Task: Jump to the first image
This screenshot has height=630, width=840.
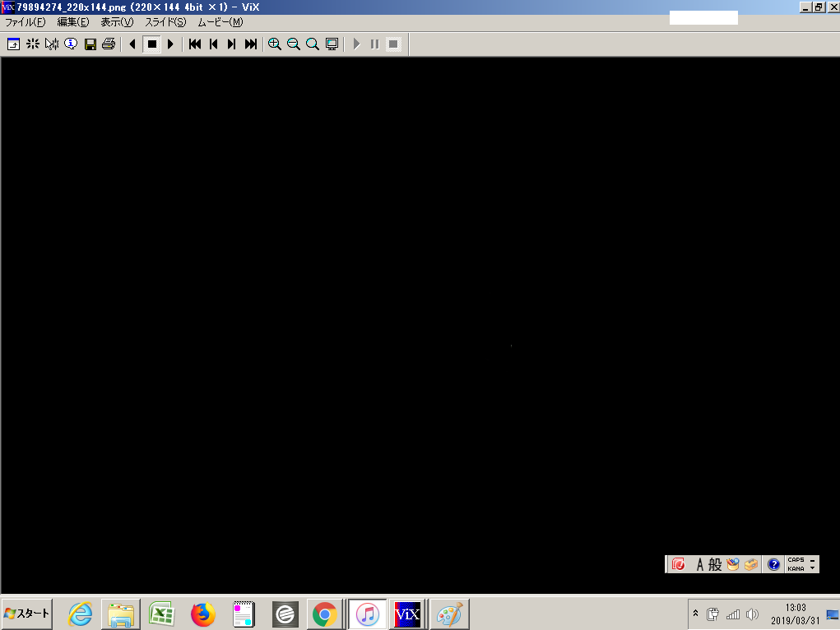Action: (x=195, y=44)
